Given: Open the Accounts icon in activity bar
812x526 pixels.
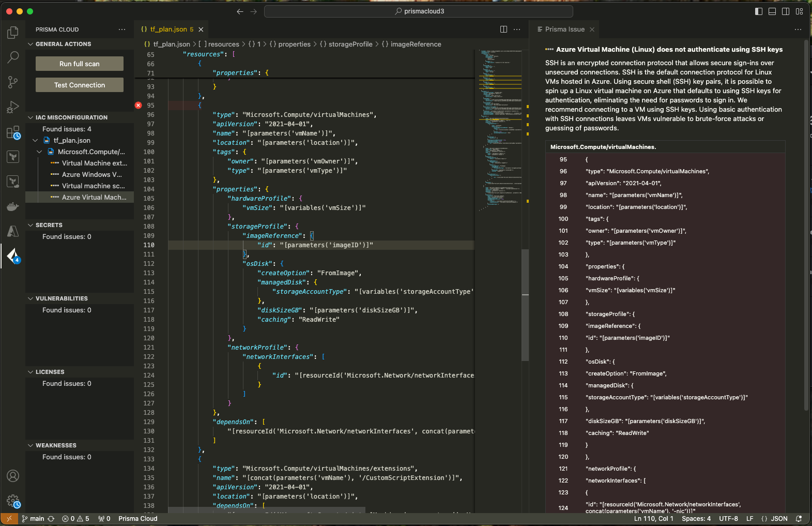Looking at the screenshot, I should tap(13, 476).
